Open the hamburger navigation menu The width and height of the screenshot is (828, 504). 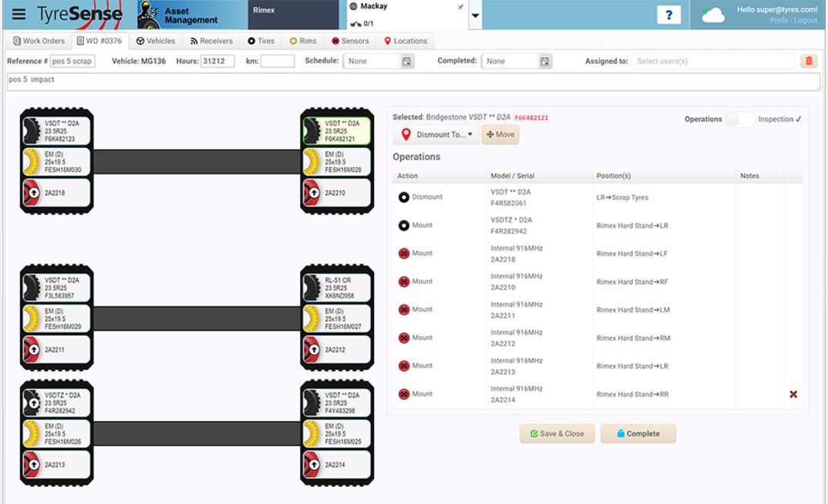tap(19, 15)
